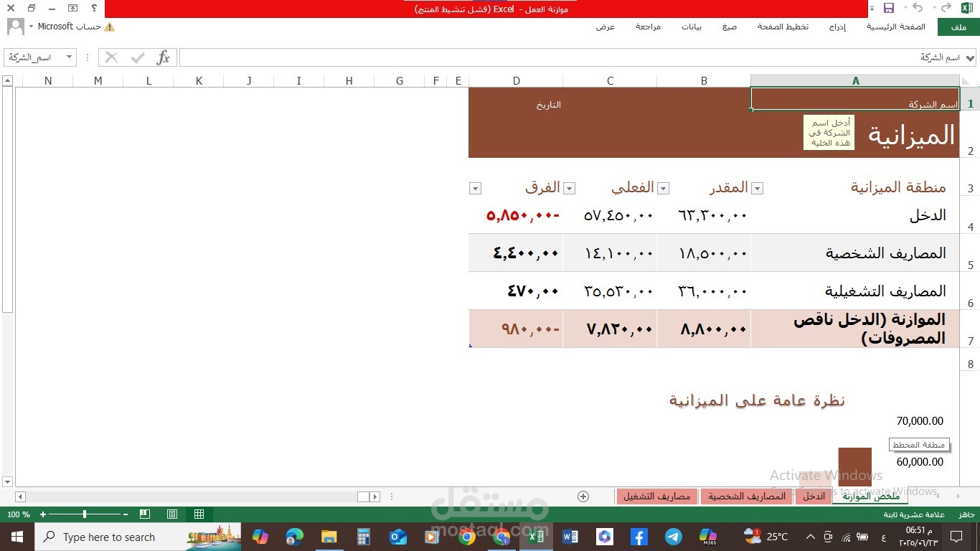980x551 pixels.
Task: Open Outlook from the taskbar
Action: pos(398,537)
